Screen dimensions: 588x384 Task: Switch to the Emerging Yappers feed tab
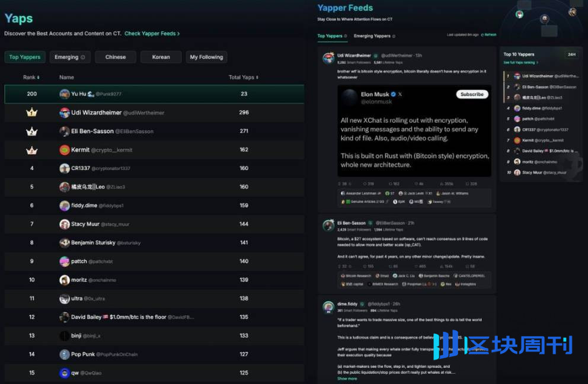(x=372, y=36)
